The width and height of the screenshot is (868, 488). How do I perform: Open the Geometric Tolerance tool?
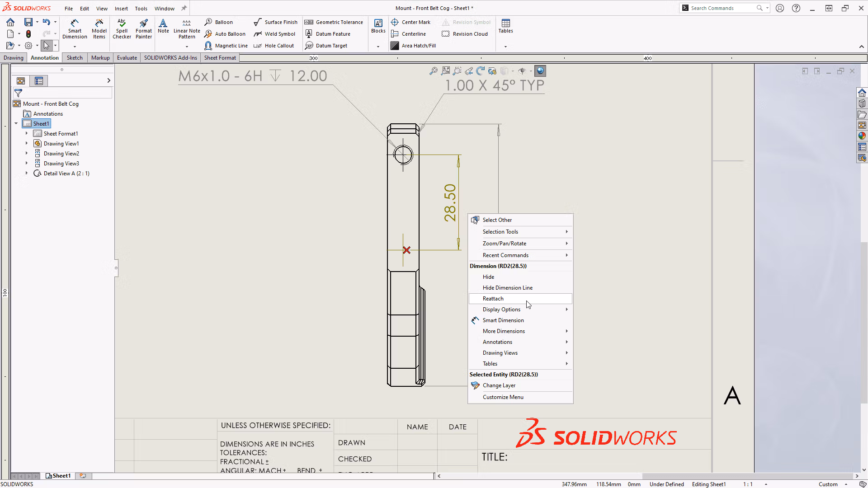(334, 22)
